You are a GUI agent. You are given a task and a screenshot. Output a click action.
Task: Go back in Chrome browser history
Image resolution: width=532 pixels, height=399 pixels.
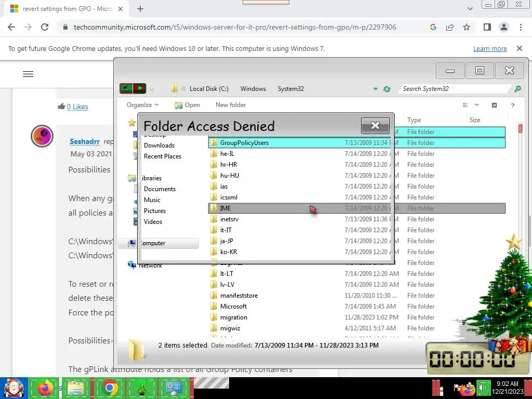pos(11,27)
